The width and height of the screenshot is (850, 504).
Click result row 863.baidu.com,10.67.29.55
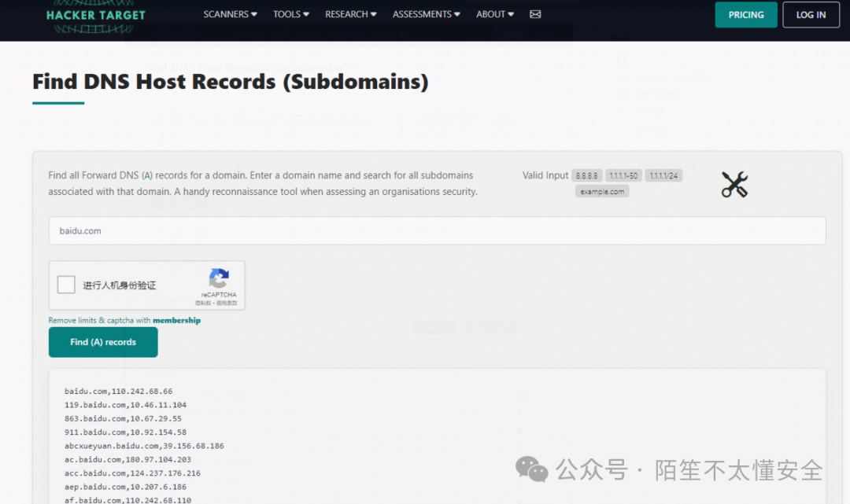(123, 418)
